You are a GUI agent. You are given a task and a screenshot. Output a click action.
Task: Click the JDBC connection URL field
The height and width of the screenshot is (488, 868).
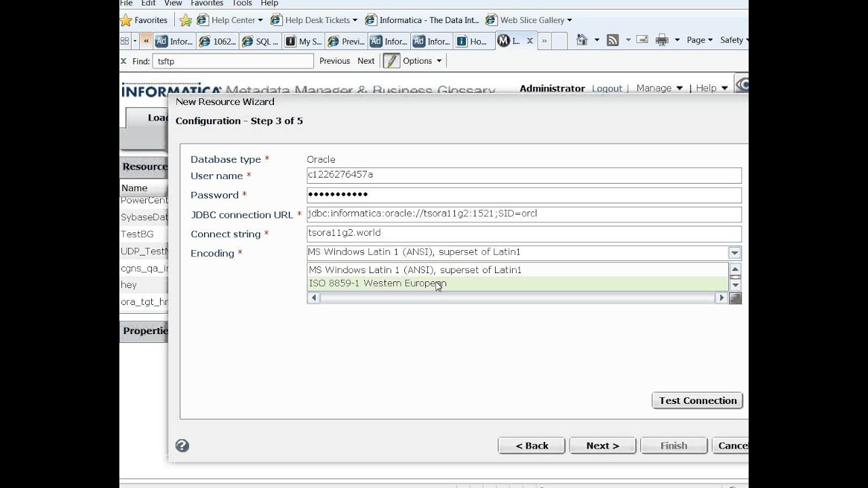tap(524, 214)
